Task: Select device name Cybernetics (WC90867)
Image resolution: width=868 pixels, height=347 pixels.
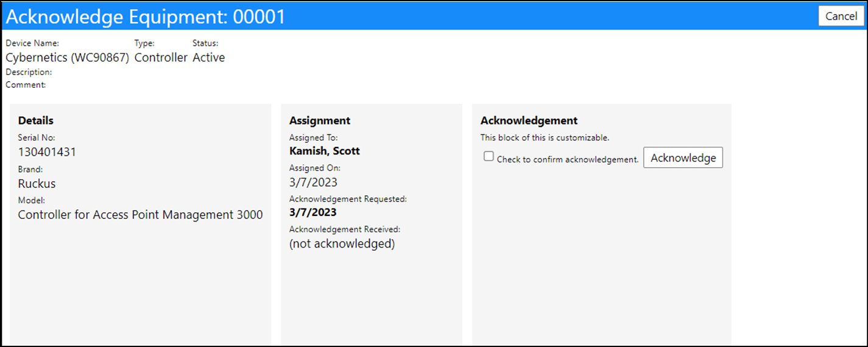Action: [67, 58]
